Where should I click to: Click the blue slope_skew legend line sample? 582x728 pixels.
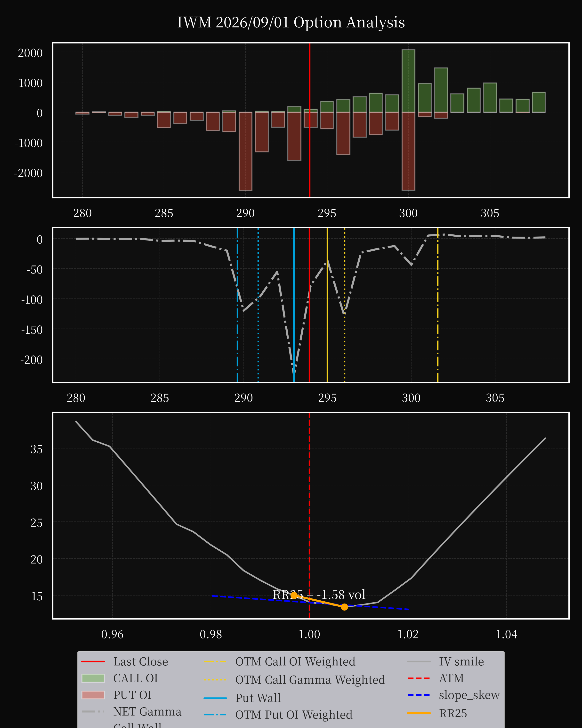[x=419, y=695]
